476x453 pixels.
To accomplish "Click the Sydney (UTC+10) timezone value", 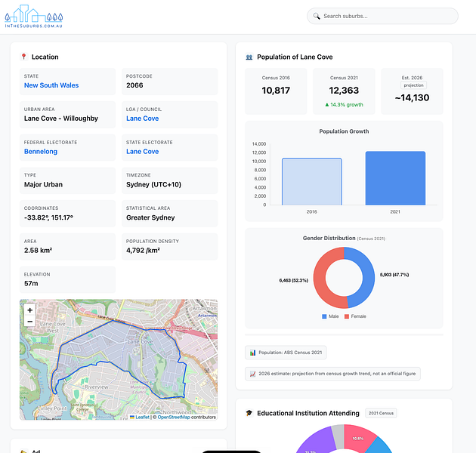I will [153, 184].
